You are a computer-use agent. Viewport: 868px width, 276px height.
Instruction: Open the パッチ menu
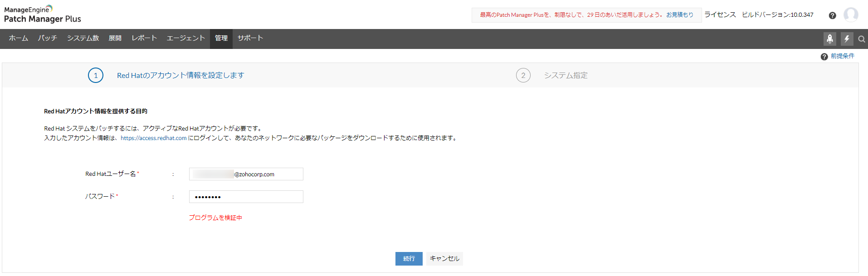pyautogui.click(x=48, y=38)
